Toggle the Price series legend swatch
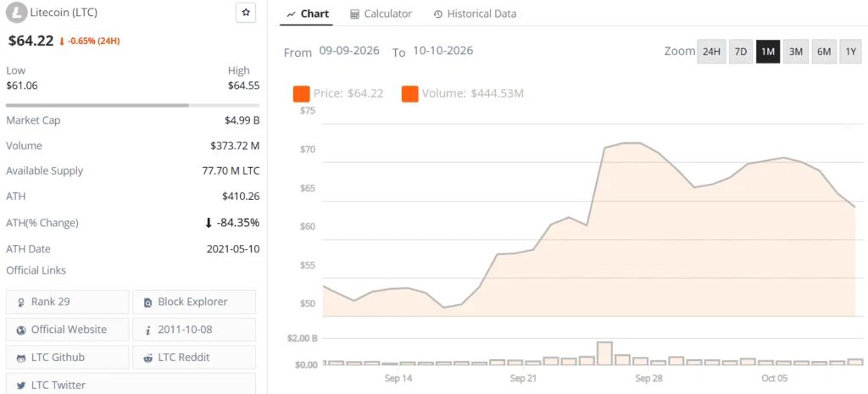This screenshot has width=868, height=394. pos(301,94)
